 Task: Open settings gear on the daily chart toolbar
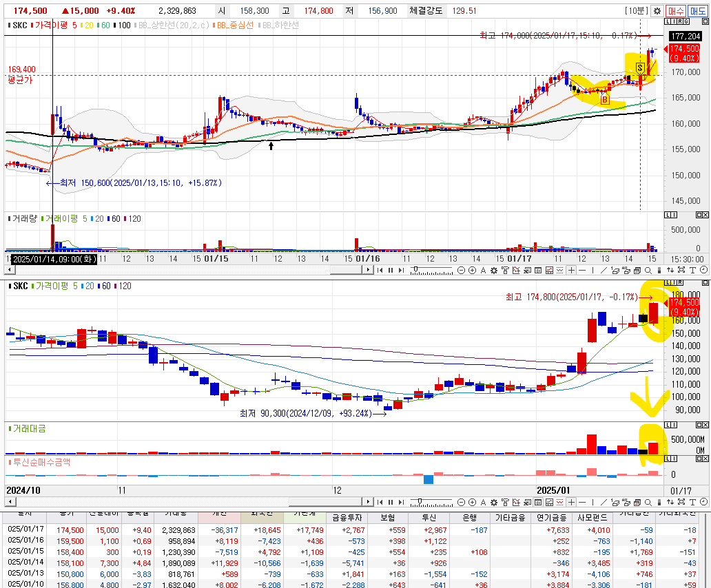pyautogui.click(x=494, y=503)
